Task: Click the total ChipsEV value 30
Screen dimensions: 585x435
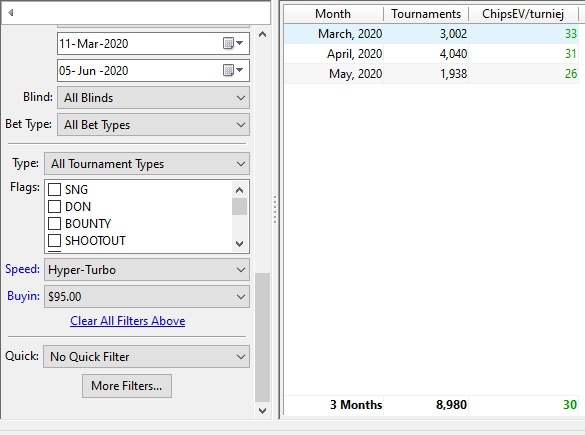Action: [x=570, y=405]
